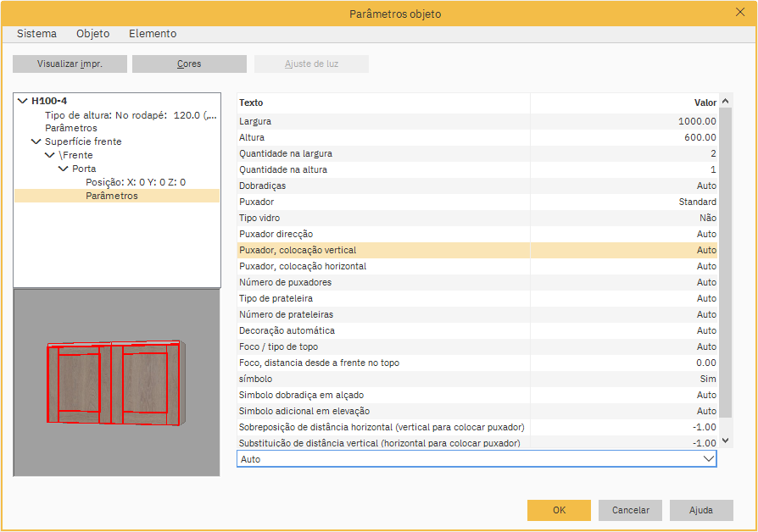Click the cabinet 3D preview thumbnail
The width and height of the screenshot is (758, 532).
[x=117, y=382]
